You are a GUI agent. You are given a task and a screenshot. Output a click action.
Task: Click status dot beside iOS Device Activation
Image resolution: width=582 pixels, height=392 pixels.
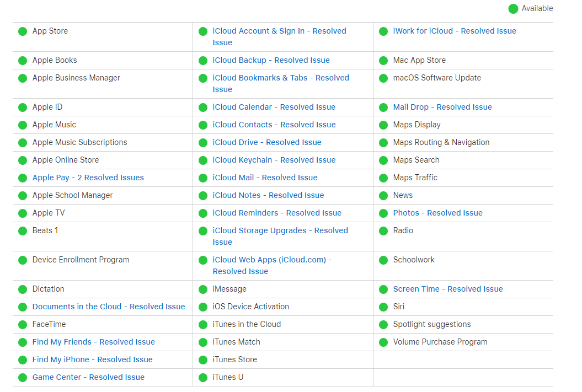(203, 307)
